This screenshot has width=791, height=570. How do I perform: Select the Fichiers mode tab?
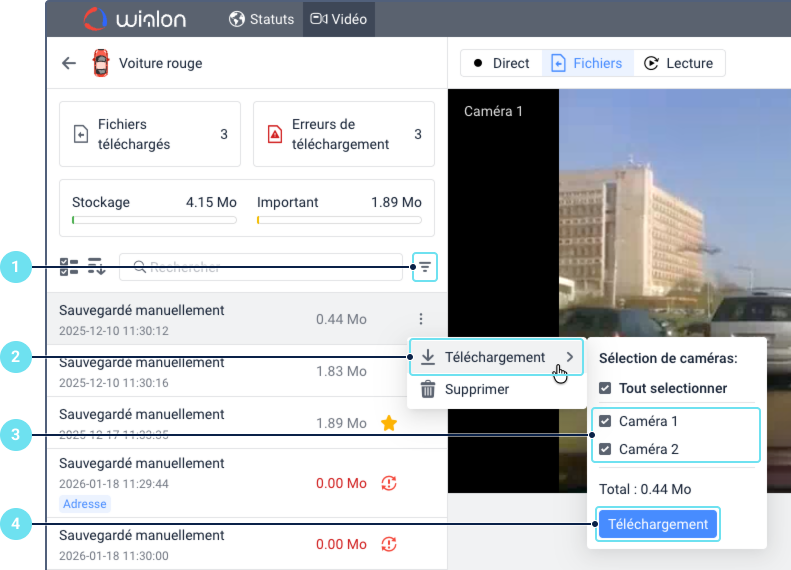(588, 63)
